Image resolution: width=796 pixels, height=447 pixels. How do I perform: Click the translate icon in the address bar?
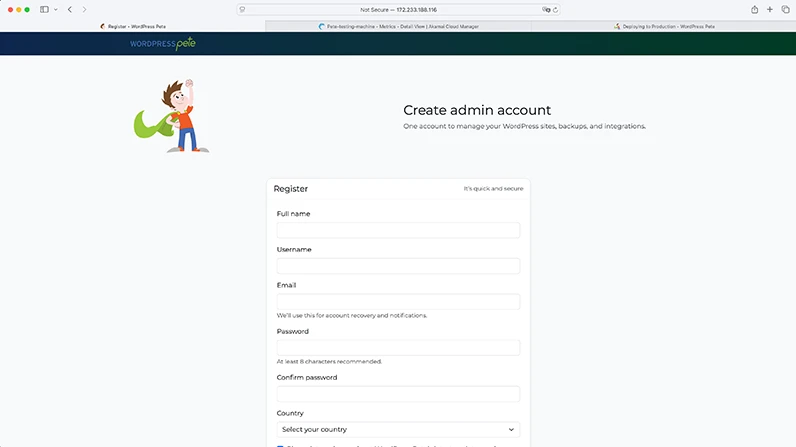pyautogui.click(x=545, y=9)
